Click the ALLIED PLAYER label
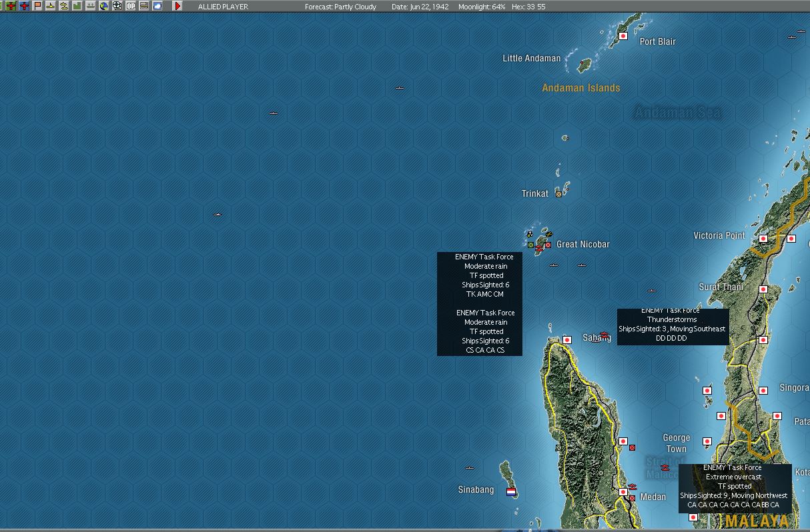This screenshot has width=810, height=532. (x=223, y=7)
